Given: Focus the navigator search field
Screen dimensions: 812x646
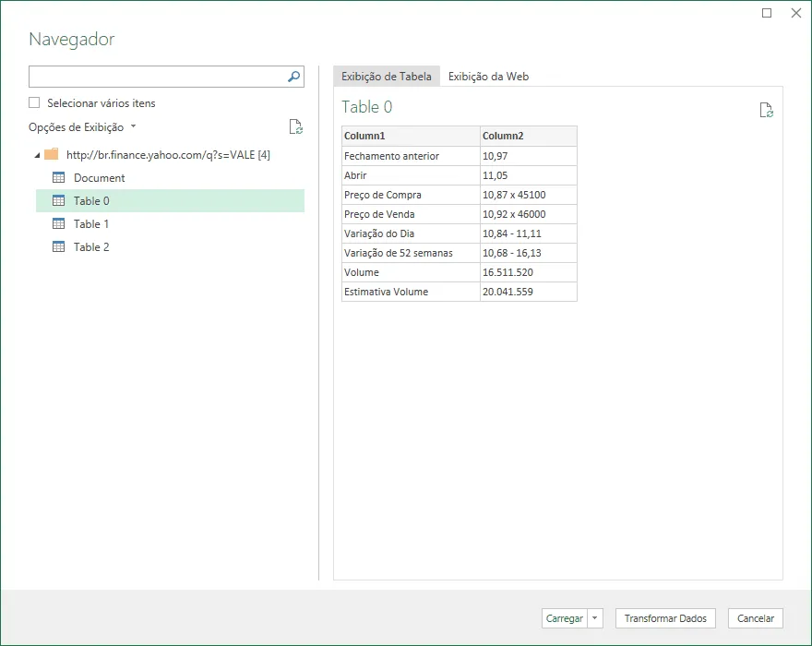Looking at the screenshot, I should click(158, 77).
